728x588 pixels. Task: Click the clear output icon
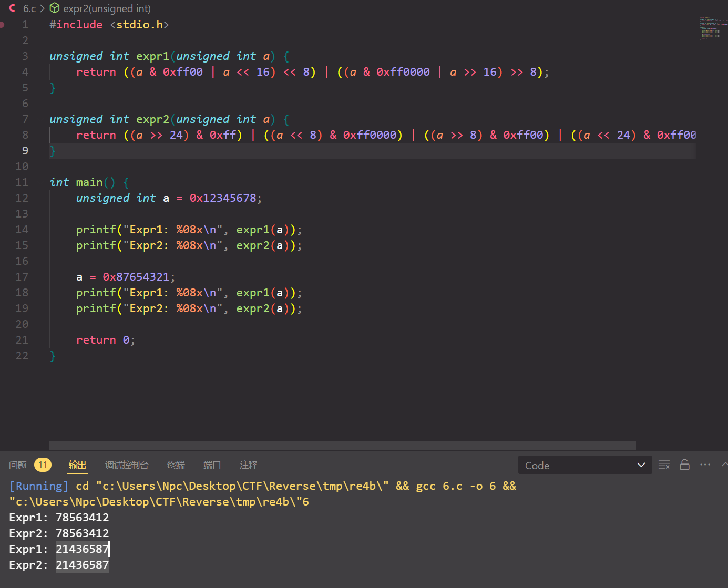(664, 465)
